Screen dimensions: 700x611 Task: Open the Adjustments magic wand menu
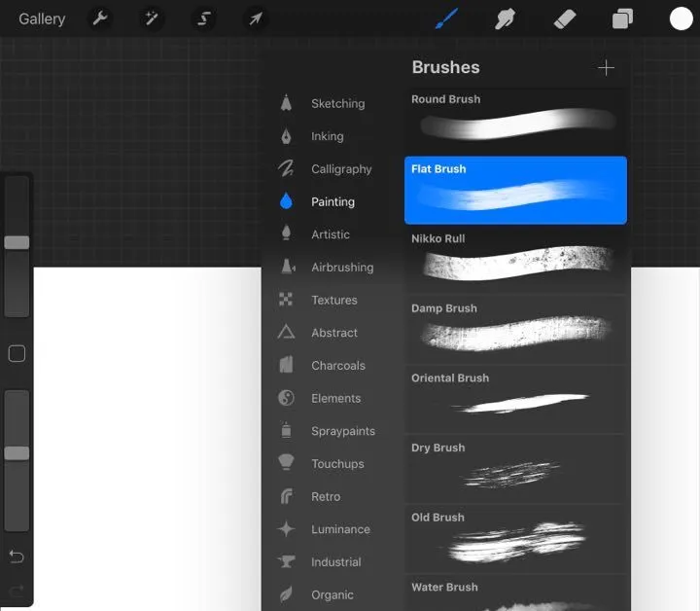[152, 18]
